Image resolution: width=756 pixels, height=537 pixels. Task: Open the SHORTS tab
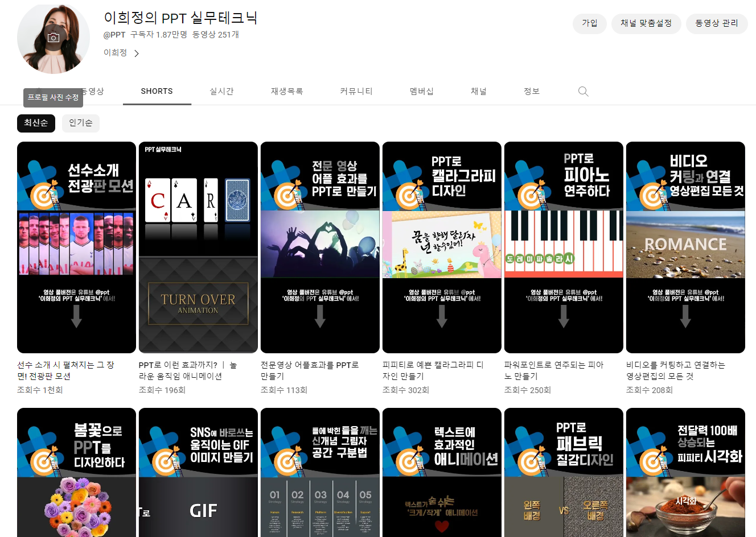click(x=157, y=91)
